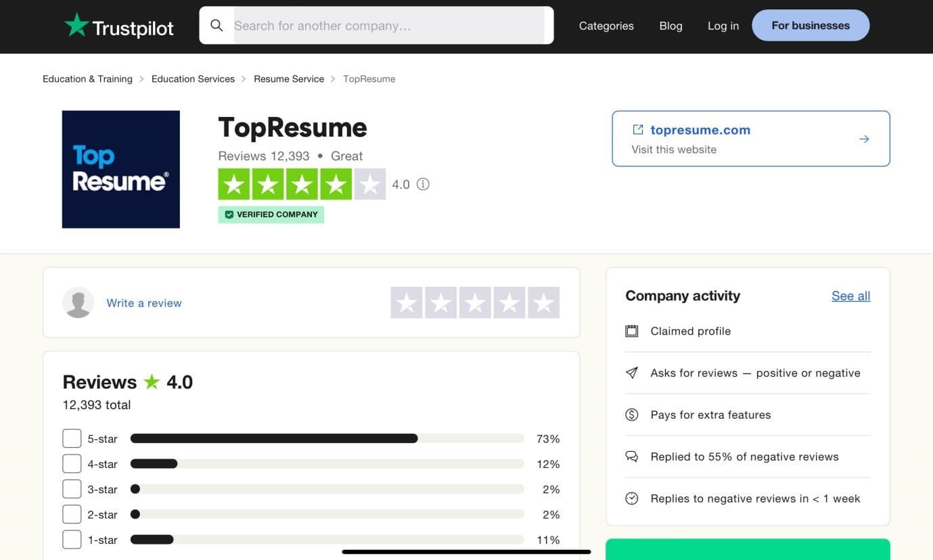Open the topresume.com website link
The image size is (933, 560).
700,130
